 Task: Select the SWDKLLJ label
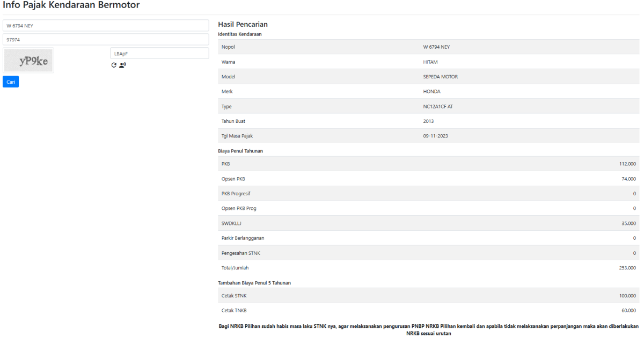[x=232, y=223]
